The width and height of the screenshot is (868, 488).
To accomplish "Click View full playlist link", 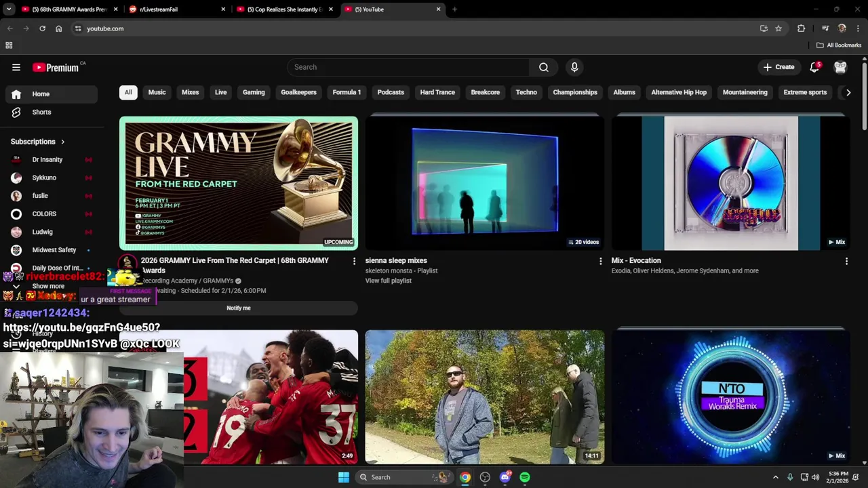I will (x=389, y=281).
